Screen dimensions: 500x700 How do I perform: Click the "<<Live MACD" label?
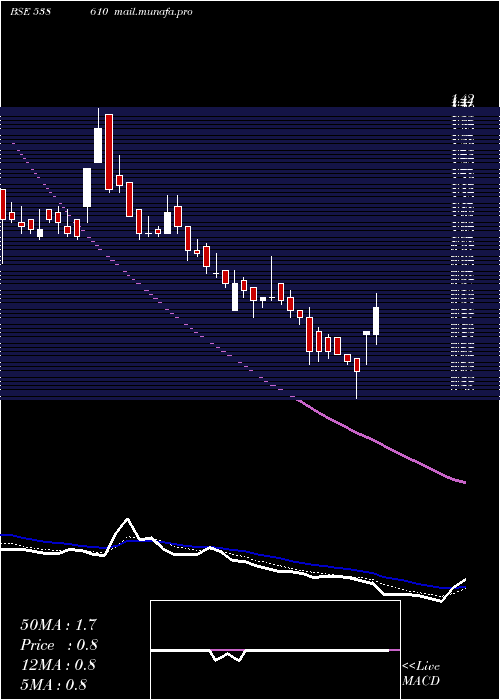421,674
